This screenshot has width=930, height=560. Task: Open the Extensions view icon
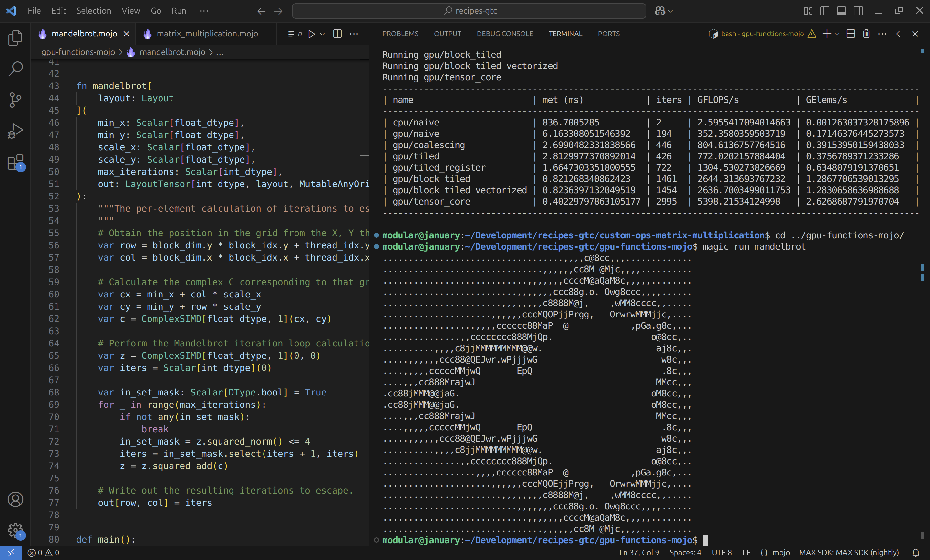tap(15, 163)
